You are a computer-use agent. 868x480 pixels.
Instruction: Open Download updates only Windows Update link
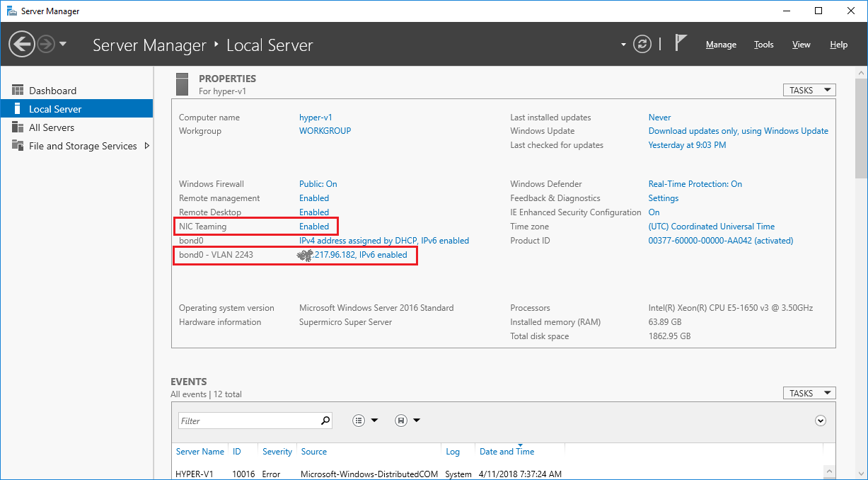(x=738, y=131)
